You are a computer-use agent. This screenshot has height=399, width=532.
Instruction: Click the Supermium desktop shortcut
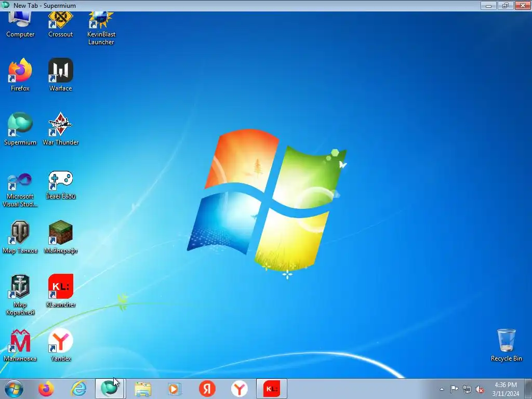20,129
